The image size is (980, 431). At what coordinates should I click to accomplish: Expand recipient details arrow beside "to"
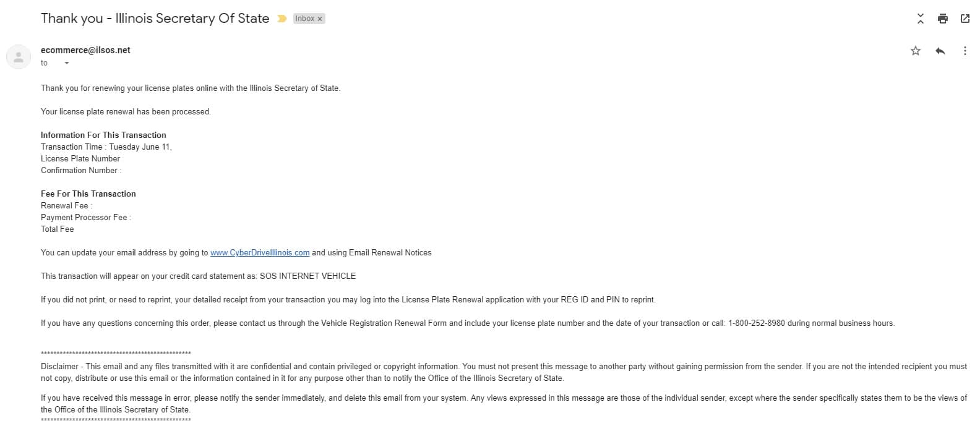tap(67, 63)
